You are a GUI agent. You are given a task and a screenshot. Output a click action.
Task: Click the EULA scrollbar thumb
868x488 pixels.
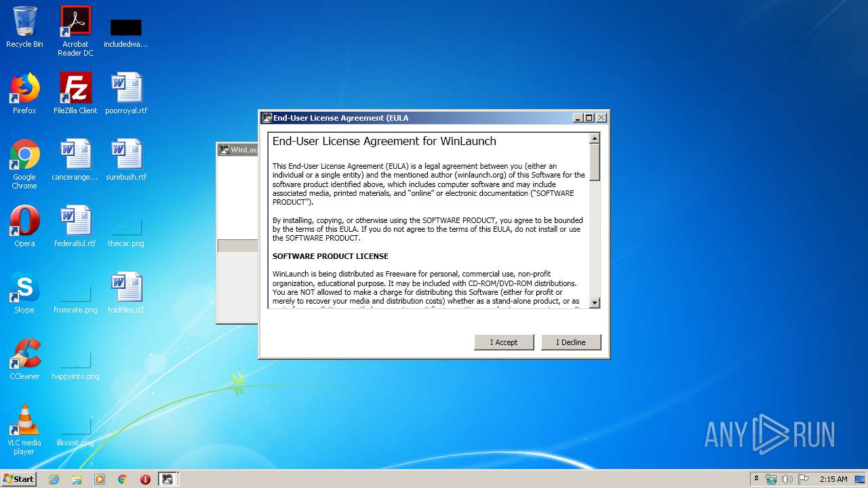[x=595, y=162]
